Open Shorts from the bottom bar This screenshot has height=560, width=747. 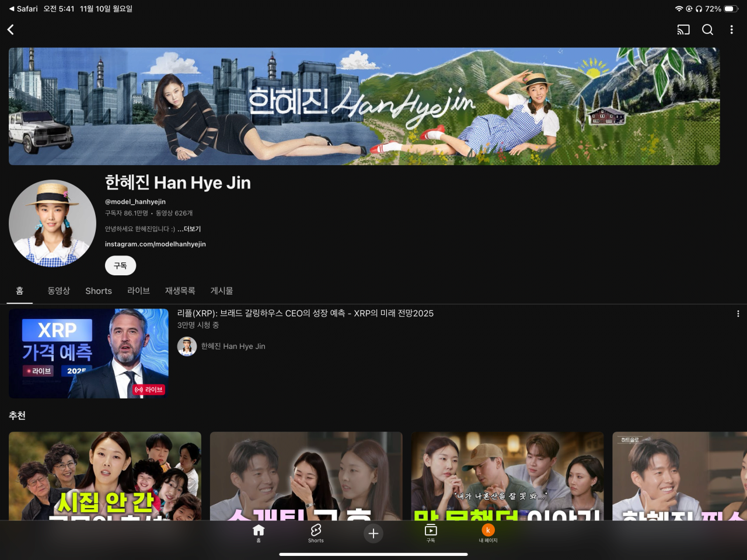(316, 532)
